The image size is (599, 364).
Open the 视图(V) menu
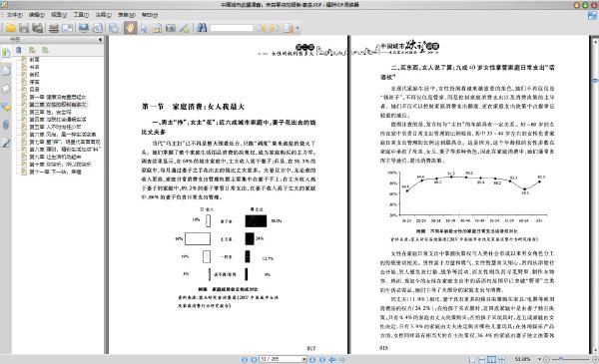[x=59, y=15]
